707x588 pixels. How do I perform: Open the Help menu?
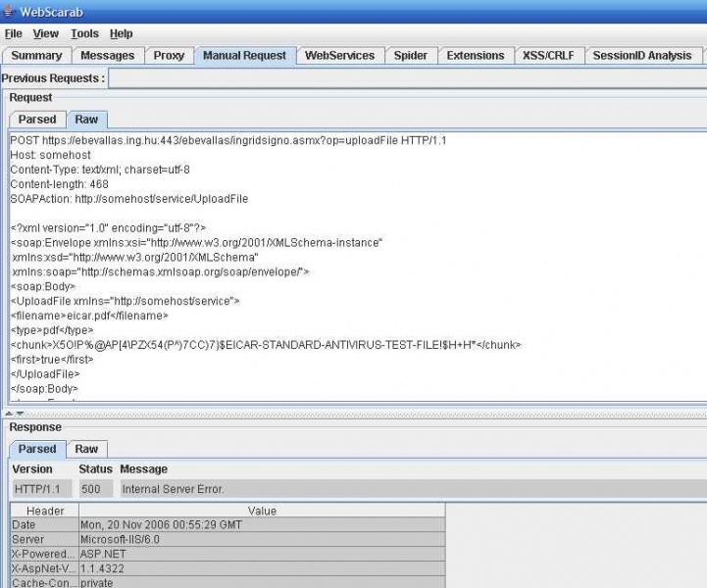pos(121,33)
